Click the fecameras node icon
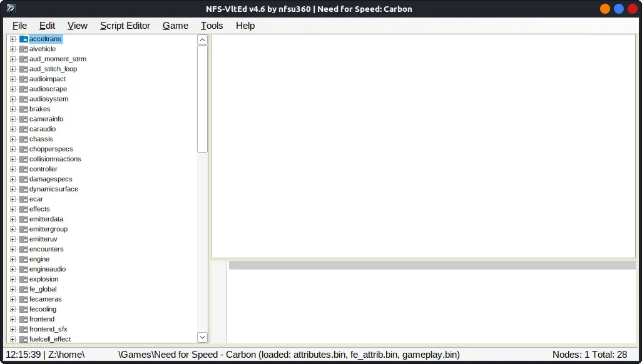The height and width of the screenshot is (364, 642). (24, 300)
